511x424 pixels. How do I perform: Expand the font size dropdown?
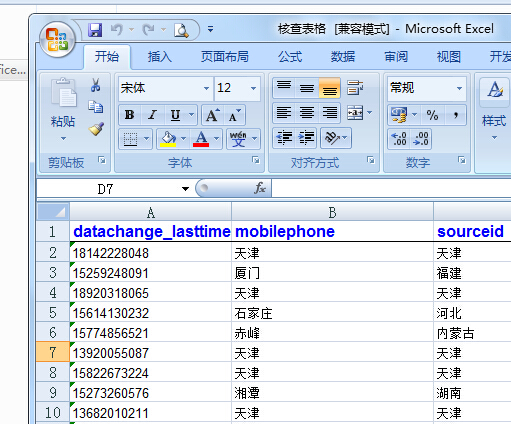pyautogui.click(x=253, y=88)
